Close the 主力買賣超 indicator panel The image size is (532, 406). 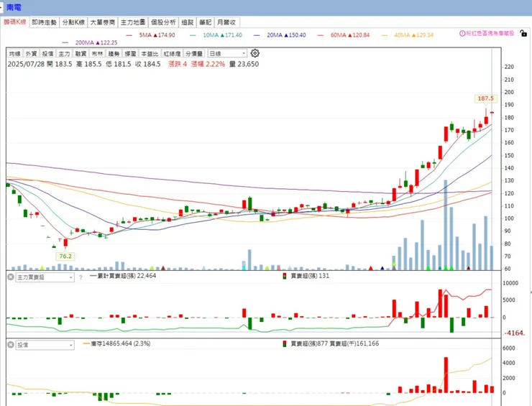point(11,277)
